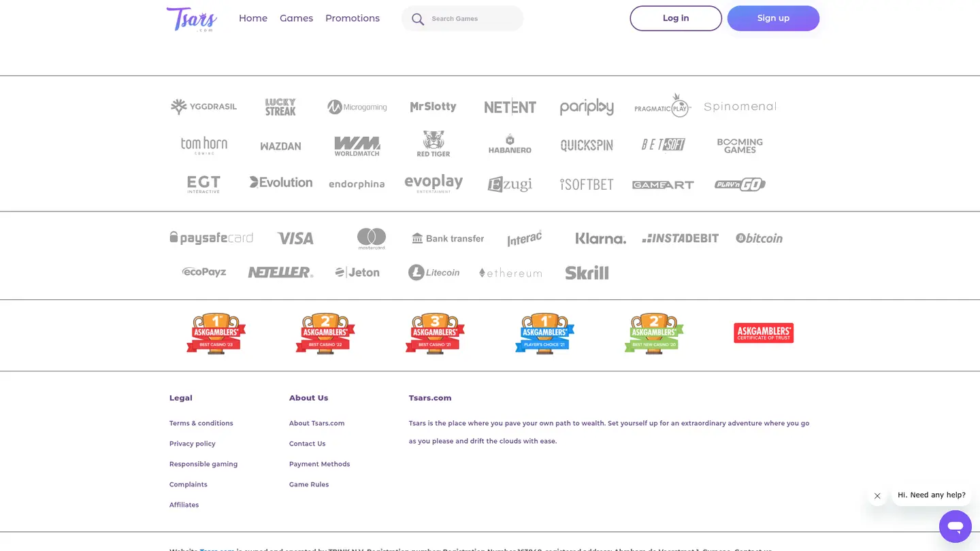Click AskGamblers 3rd Best Casino '21 badge
980x551 pixels.
coord(435,333)
